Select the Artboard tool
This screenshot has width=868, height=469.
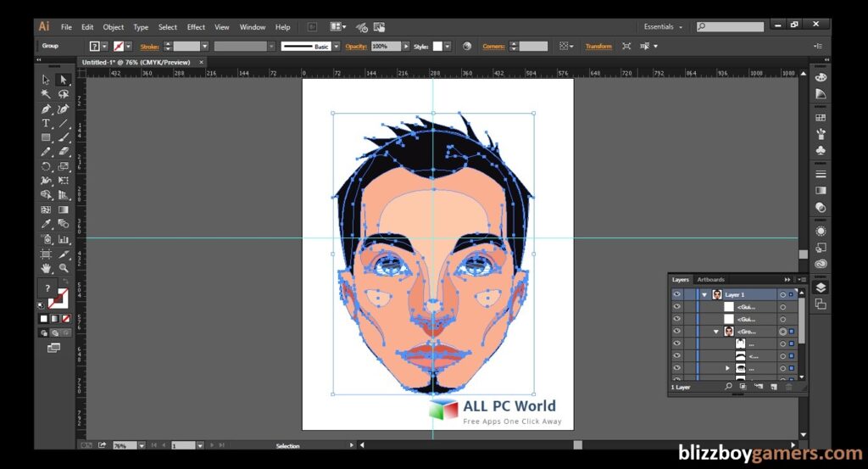[x=46, y=254]
